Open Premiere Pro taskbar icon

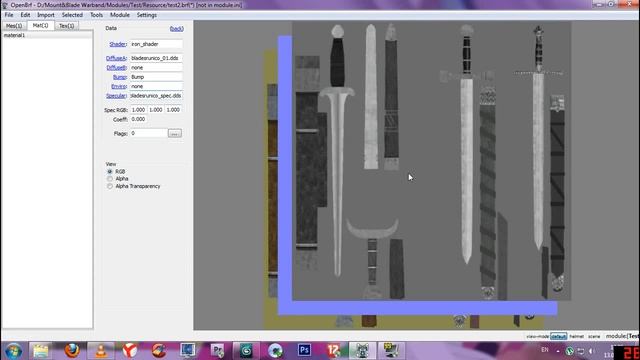[217, 351]
